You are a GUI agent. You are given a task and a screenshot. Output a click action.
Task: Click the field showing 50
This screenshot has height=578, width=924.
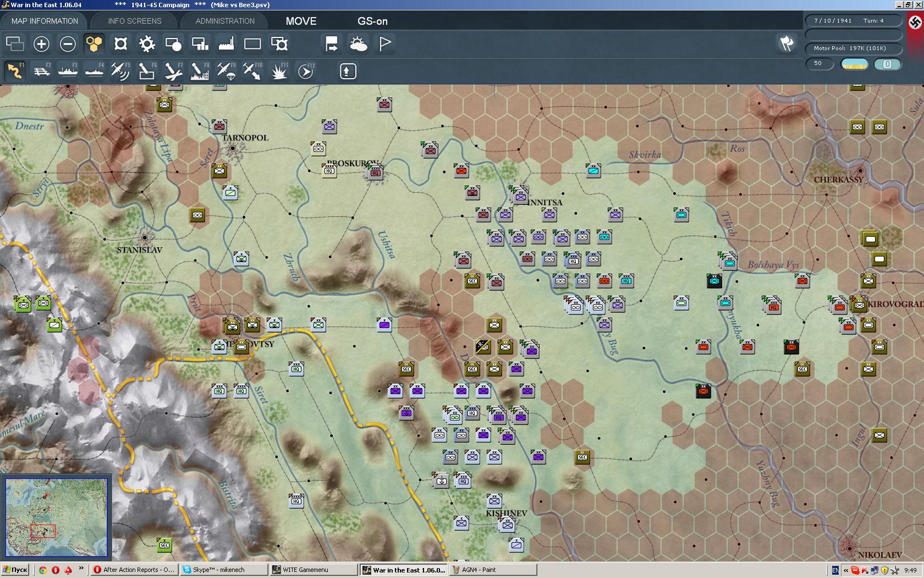820,63
